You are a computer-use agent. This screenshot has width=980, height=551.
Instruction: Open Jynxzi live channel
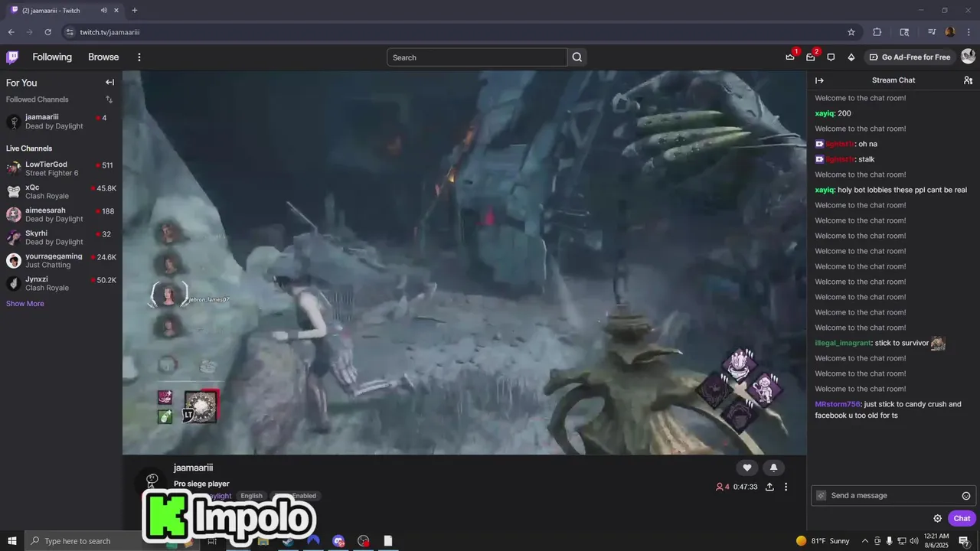[61, 284]
